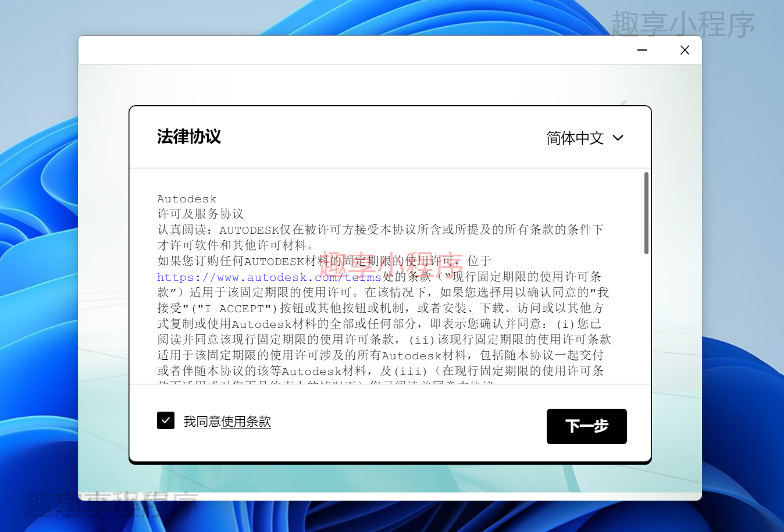The width and height of the screenshot is (784, 532).
Task: Click the 下一步 button
Action: point(586,426)
